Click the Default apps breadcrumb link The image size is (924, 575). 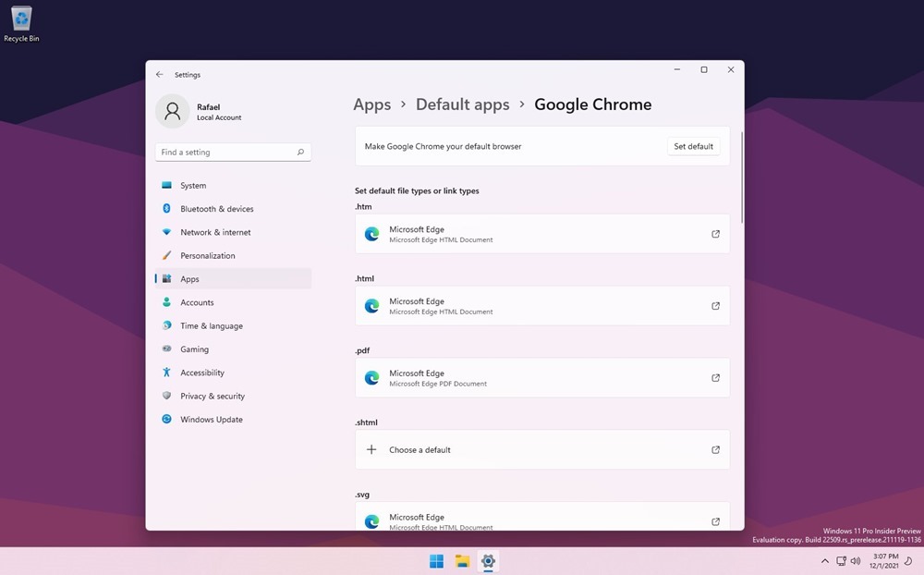tap(463, 104)
